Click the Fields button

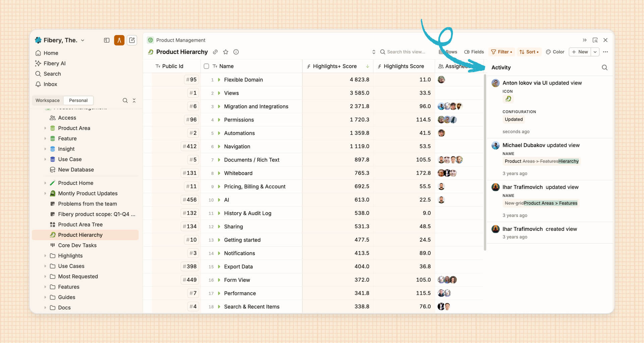coord(474,52)
